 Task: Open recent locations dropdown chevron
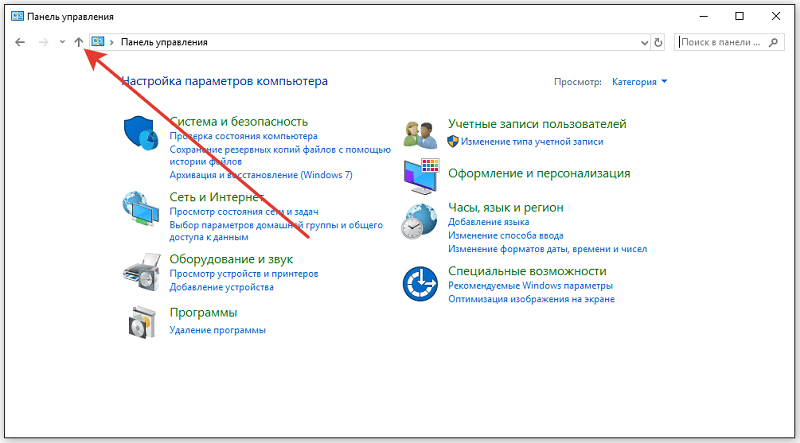point(62,42)
